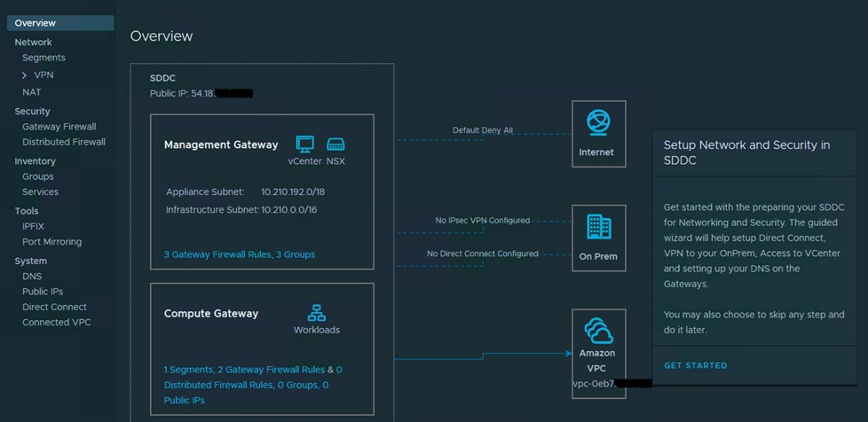Open 0 Groups link in Compute Gateway

click(x=296, y=385)
